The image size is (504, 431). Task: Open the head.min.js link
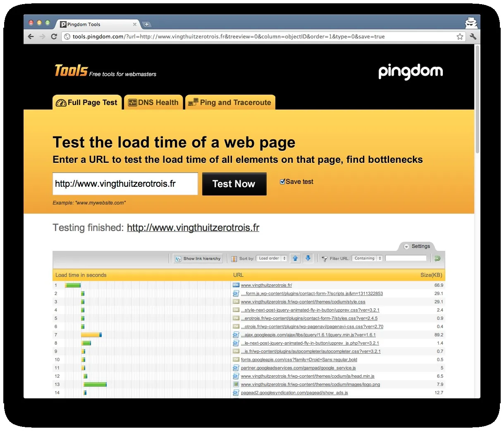click(x=308, y=376)
